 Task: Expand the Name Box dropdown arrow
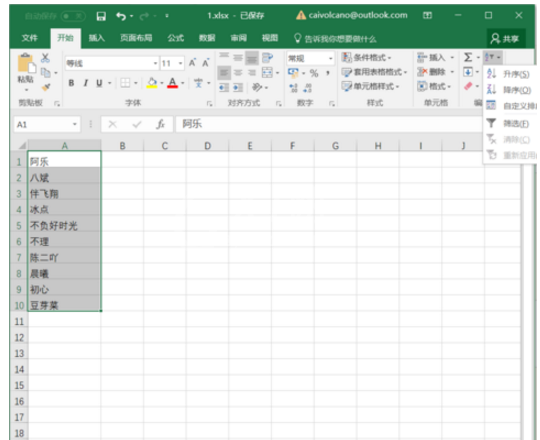coord(74,124)
